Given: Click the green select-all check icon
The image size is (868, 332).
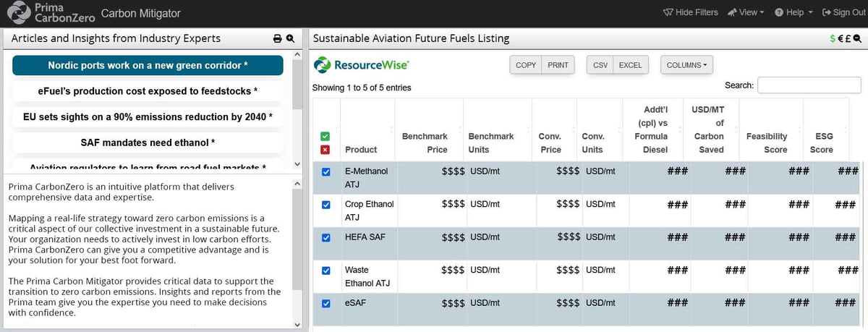Looking at the screenshot, I should click(325, 136).
